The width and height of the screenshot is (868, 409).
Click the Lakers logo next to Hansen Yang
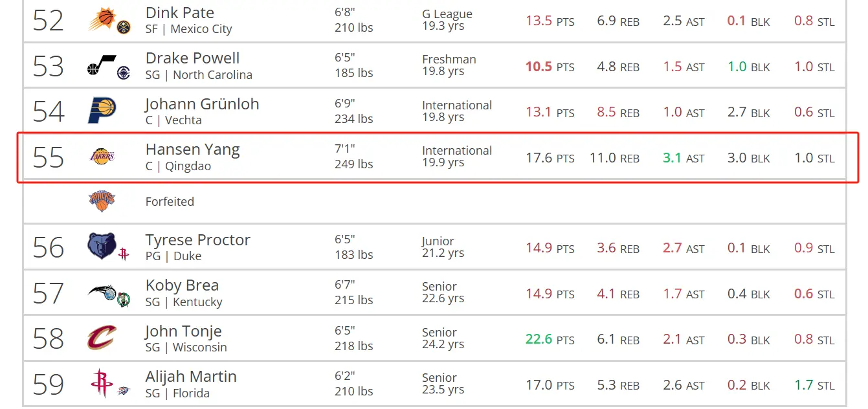102,156
